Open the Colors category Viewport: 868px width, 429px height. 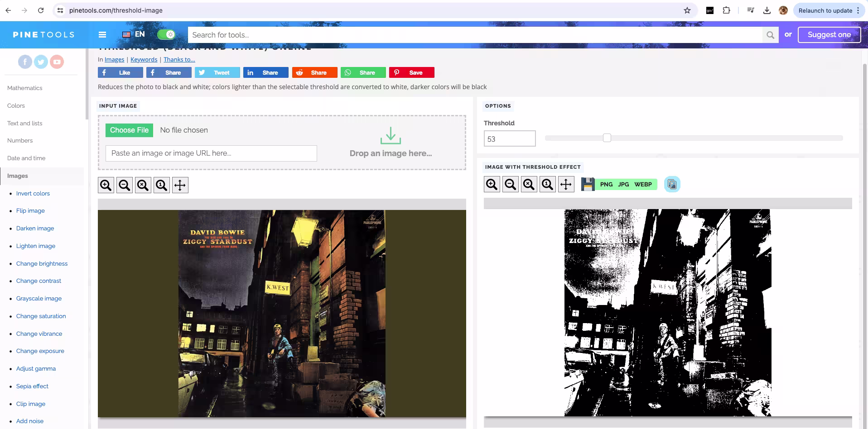pyautogui.click(x=16, y=105)
